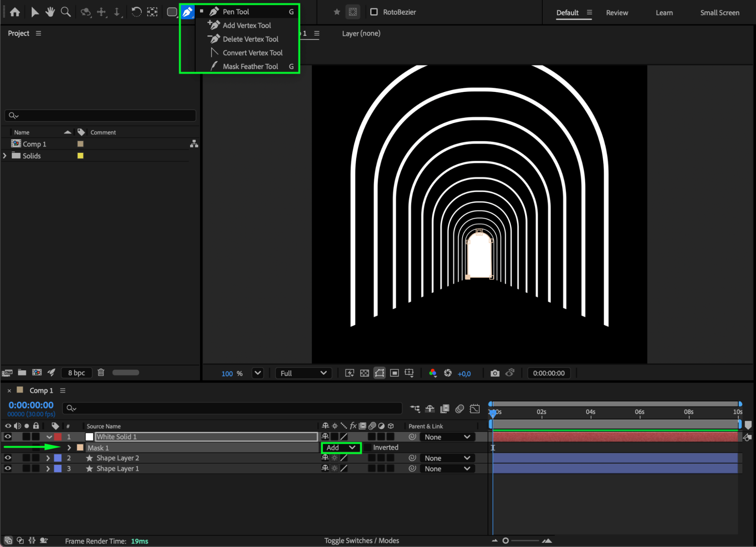Click the 8 bpc color depth button
The height and width of the screenshot is (547, 756).
(76, 373)
